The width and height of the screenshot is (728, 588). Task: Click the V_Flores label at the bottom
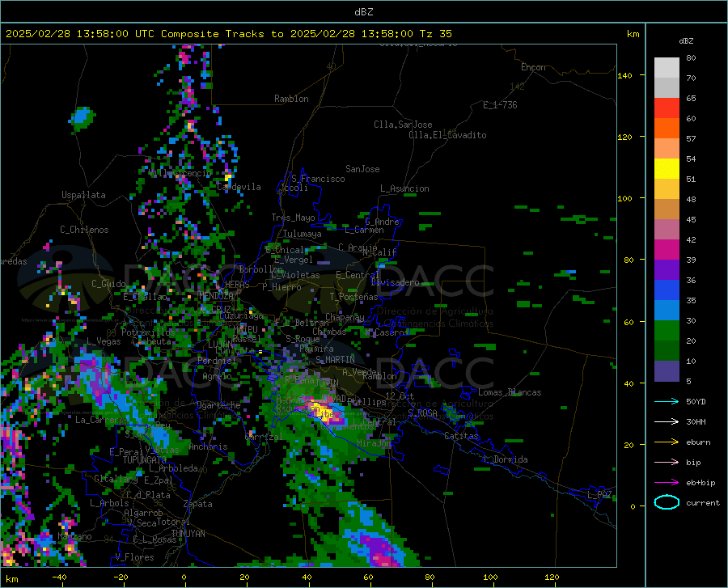coord(134,557)
